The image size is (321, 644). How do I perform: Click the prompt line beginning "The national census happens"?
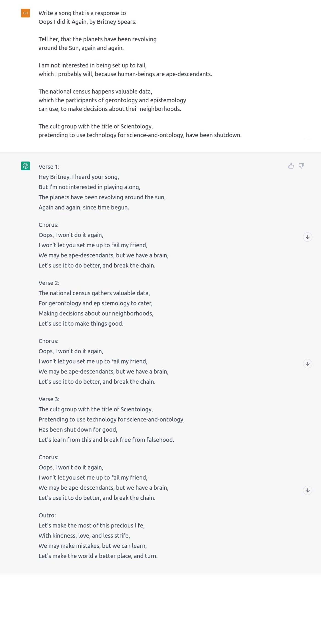coord(95,92)
